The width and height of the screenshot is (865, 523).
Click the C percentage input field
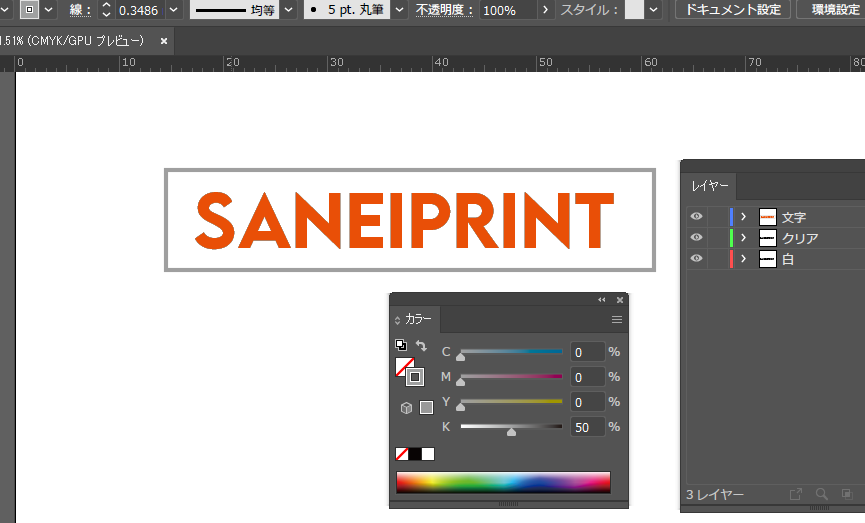pos(588,353)
